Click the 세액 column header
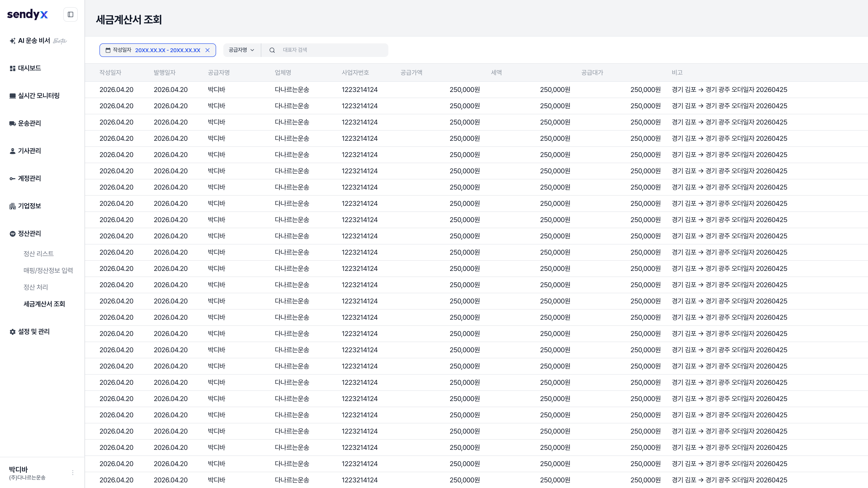Image resolution: width=868 pixels, height=488 pixels. click(496, 73)
